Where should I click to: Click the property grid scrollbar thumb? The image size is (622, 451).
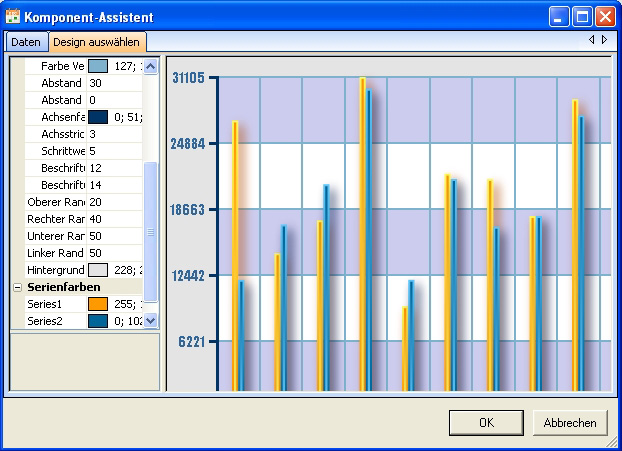(151, 230)
